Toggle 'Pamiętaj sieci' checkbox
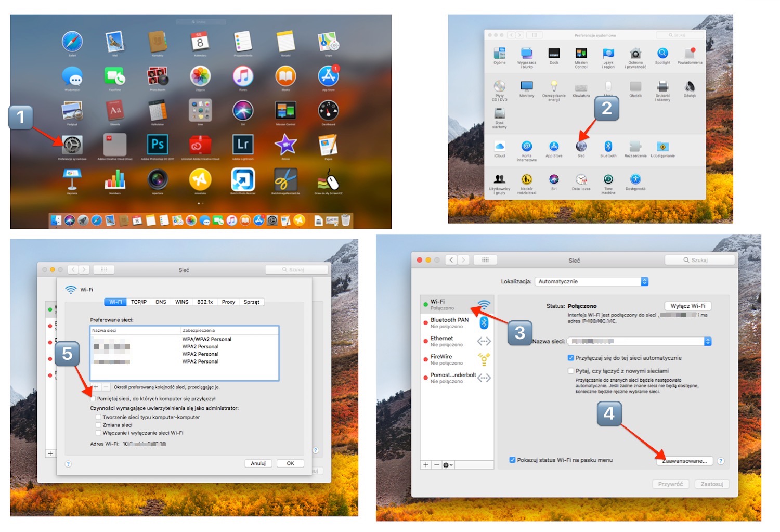 [x=93, y=399]
